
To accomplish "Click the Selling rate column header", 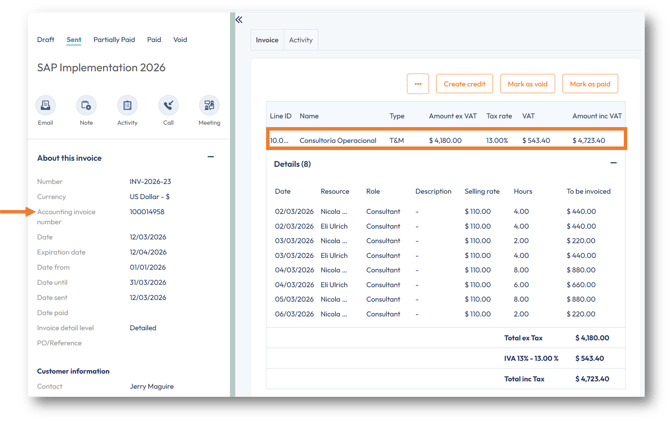I will (482, 191).
